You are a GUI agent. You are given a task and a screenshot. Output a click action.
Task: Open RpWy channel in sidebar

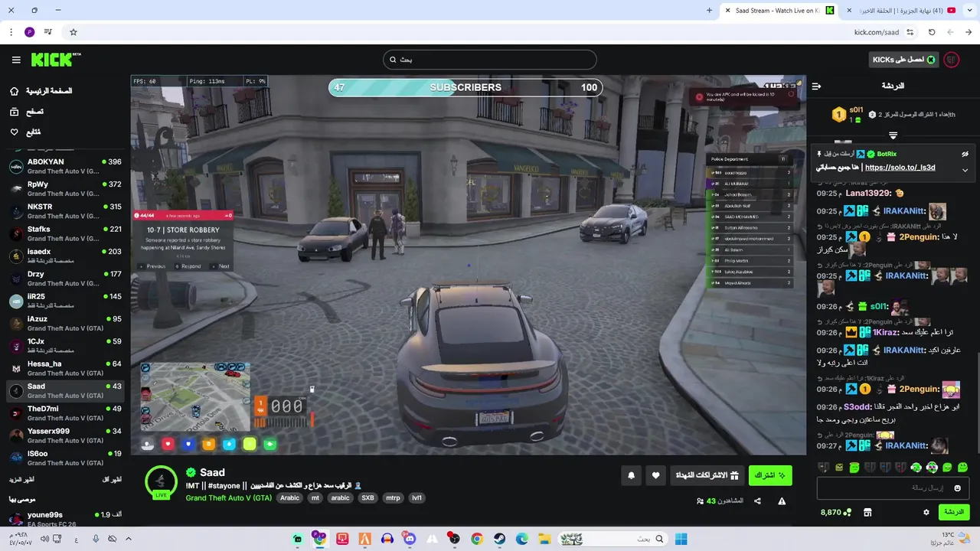65,188
